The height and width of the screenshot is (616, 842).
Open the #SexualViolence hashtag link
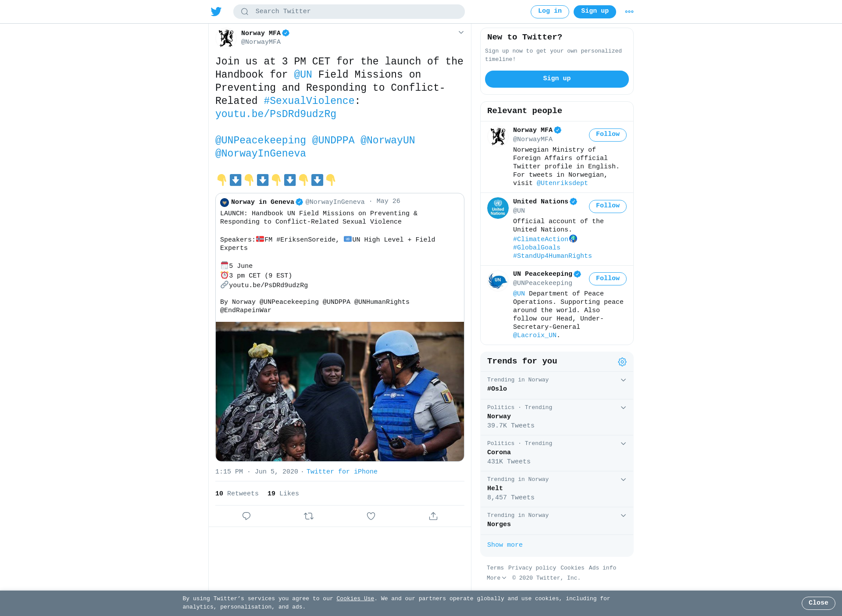click(x=309, y=101)
